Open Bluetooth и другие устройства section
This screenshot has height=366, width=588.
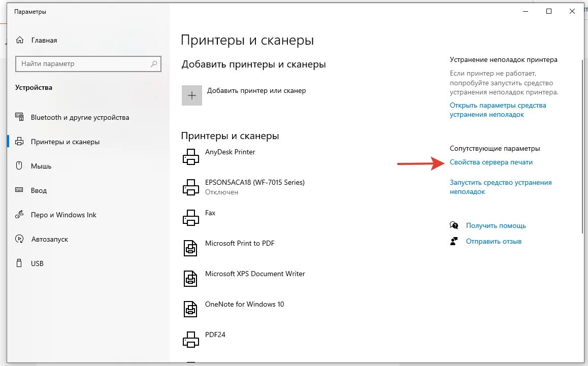point(80,117)
